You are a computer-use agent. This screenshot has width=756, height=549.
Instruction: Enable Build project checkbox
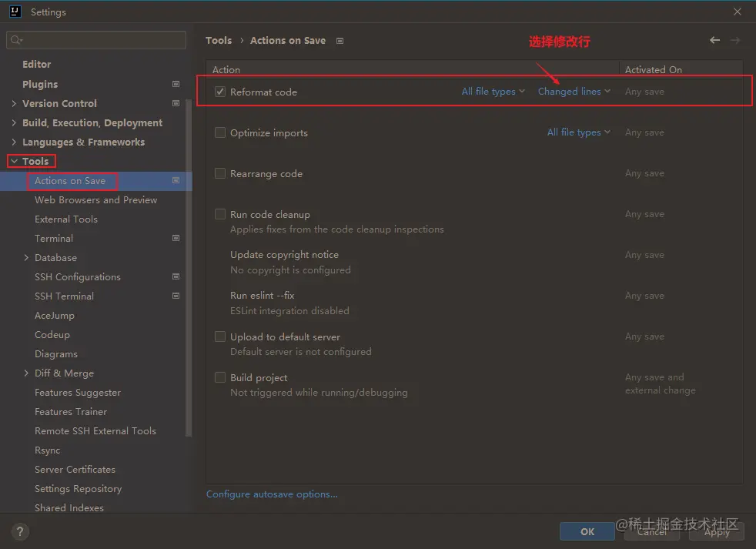[x=220, y=377]
